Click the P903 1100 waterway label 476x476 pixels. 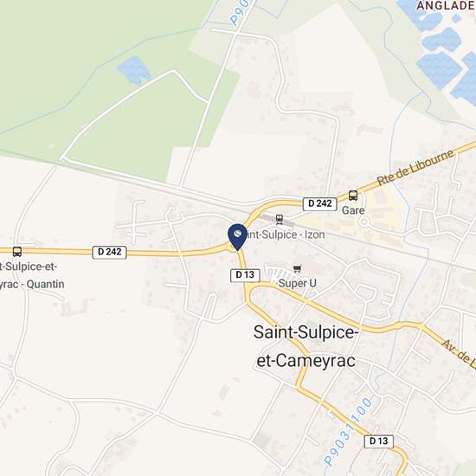click(x=348, y=431)
